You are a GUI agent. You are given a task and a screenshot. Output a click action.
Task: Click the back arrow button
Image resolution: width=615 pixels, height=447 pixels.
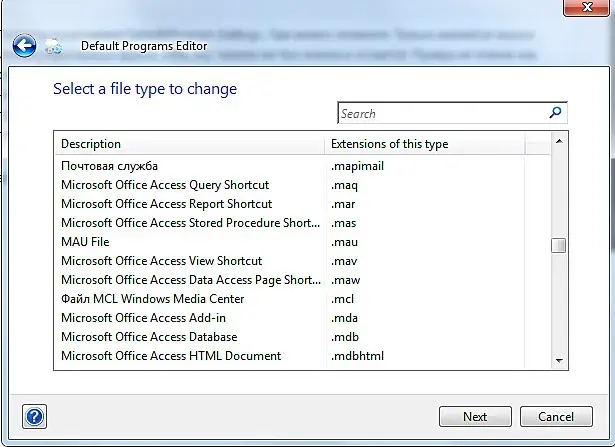(24, 45)
